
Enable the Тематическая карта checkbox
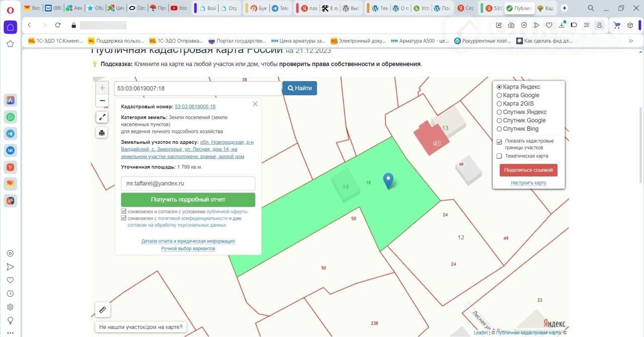[x=499, y=156]
